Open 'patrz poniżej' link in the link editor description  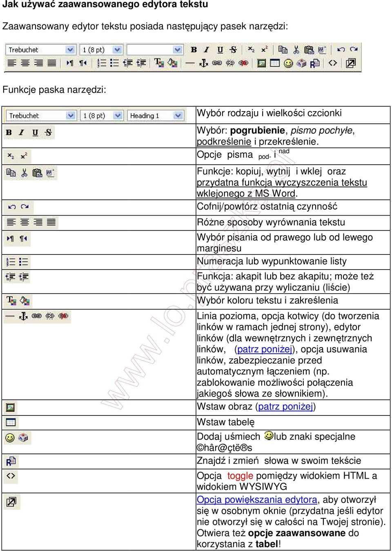(x=265, y=349)
